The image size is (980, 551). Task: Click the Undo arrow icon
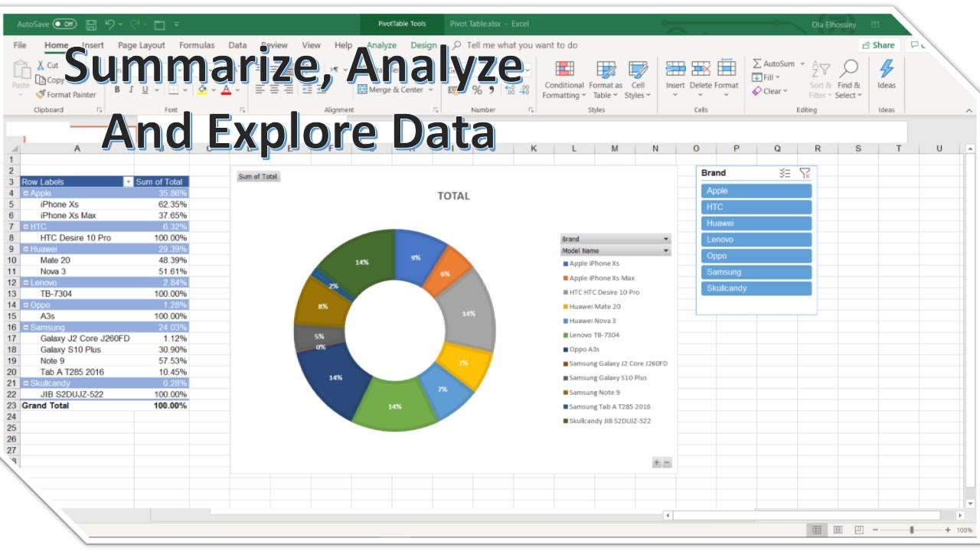tap(110, 24)
